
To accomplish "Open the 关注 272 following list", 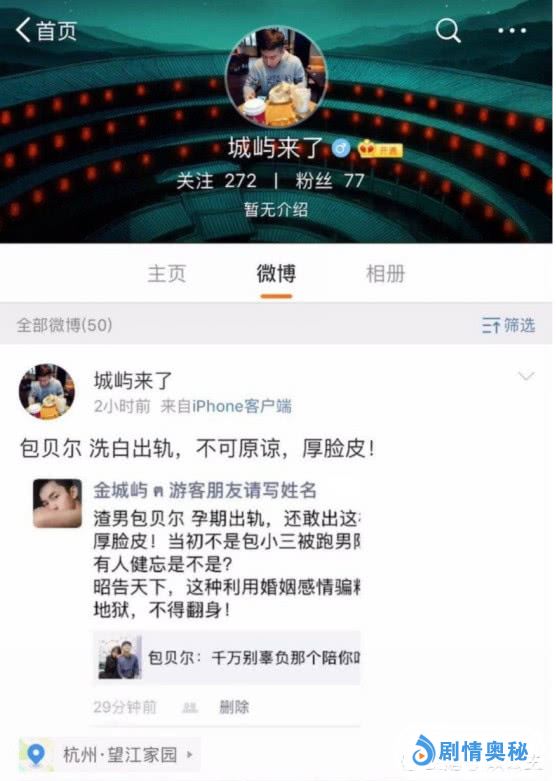I will 217,181.
